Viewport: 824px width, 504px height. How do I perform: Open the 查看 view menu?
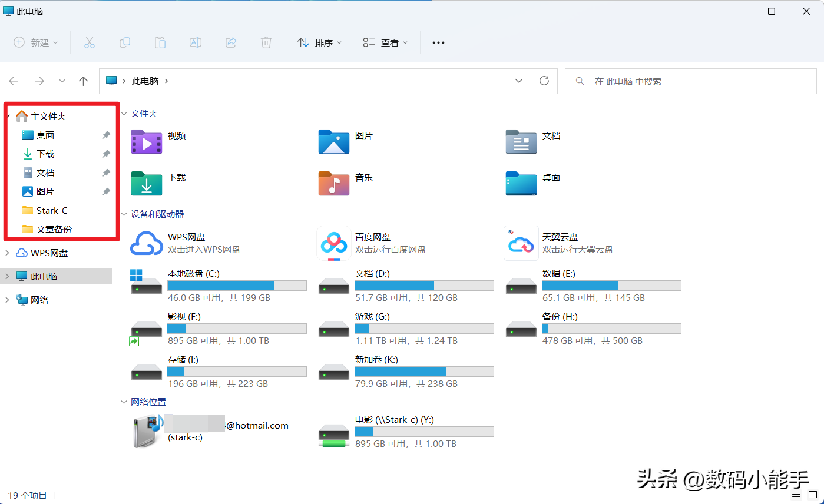(386, 42)
